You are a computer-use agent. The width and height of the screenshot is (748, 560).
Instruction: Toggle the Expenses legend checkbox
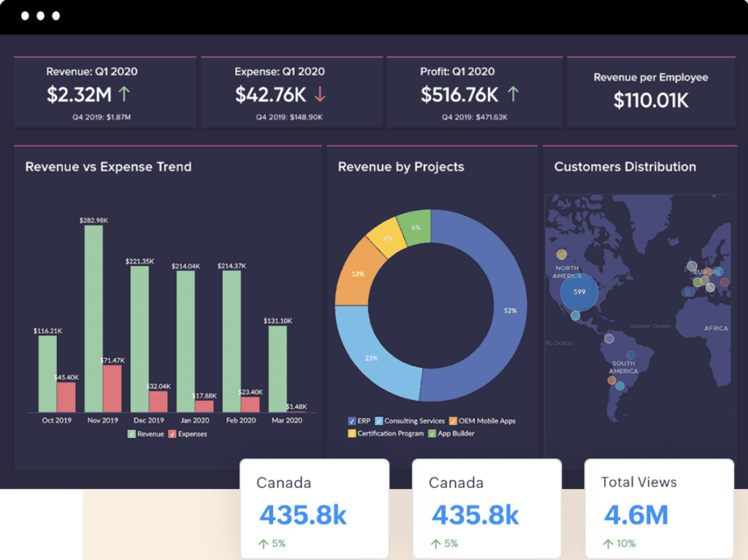[x=172, y=434]
